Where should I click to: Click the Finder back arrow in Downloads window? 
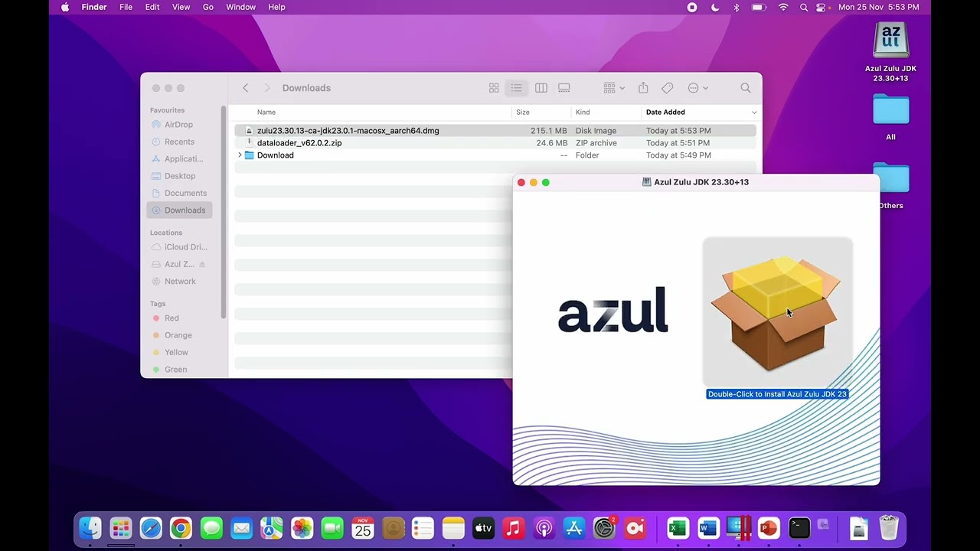[246, 88]
